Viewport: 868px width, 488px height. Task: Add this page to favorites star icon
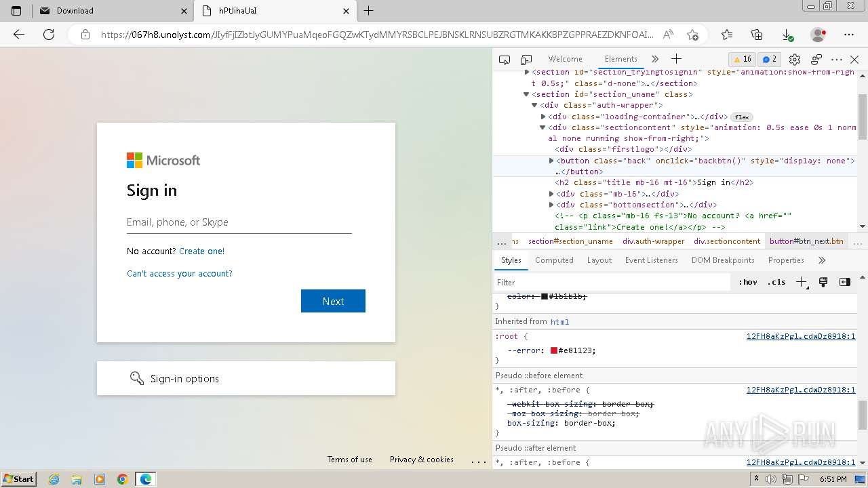pos(692,35)
